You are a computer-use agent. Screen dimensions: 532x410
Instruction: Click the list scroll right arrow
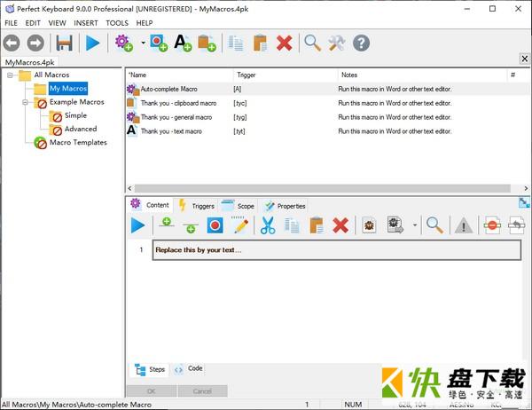click(526, 188)
